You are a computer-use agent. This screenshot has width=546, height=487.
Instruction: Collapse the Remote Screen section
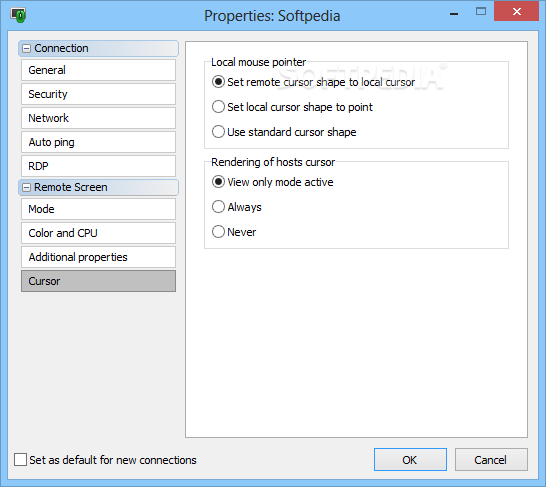point(26,188)
